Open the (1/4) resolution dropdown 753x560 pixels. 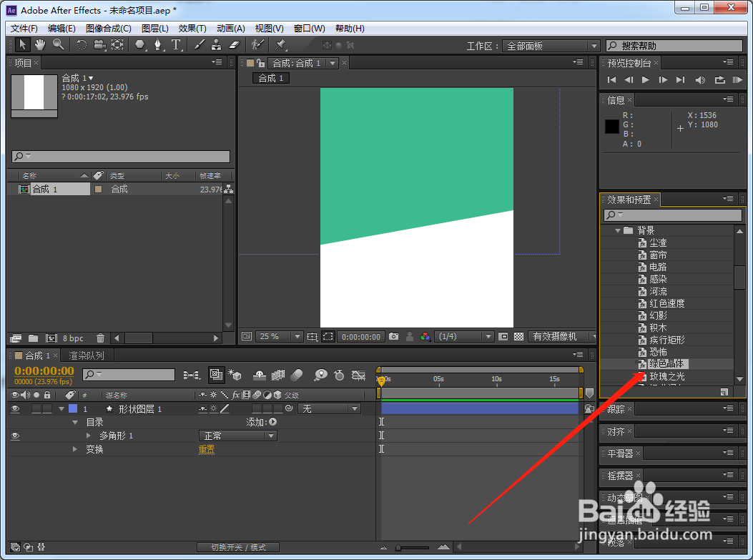point(464,337)
